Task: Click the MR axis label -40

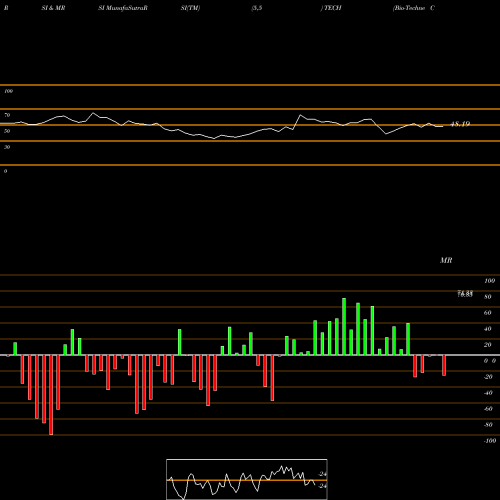Action: 488,393
